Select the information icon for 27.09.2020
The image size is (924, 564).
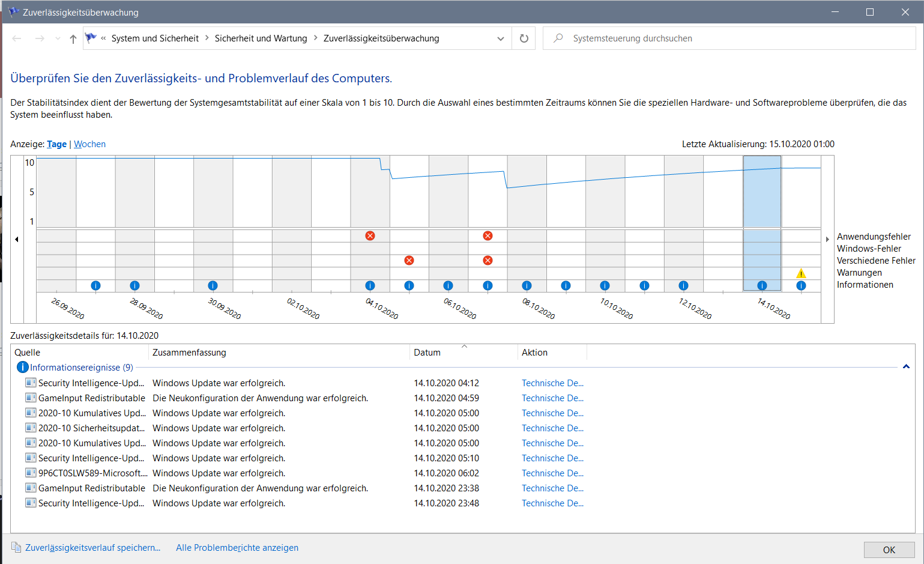coord(95,285)
